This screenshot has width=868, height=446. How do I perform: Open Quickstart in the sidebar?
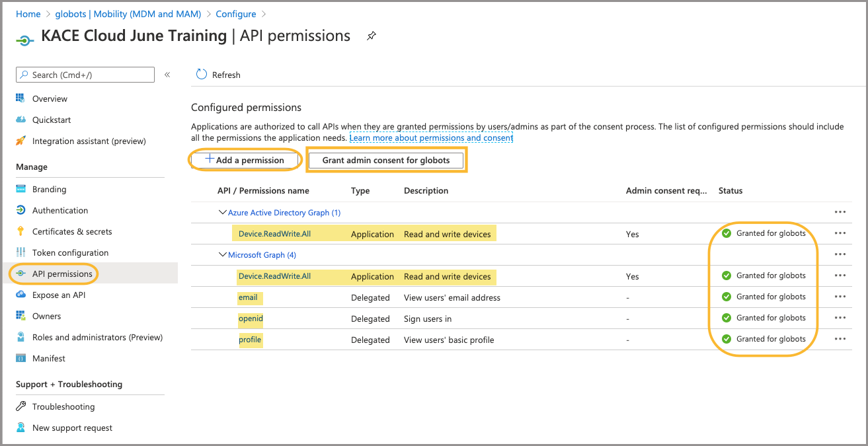click(x=52, y=120)
